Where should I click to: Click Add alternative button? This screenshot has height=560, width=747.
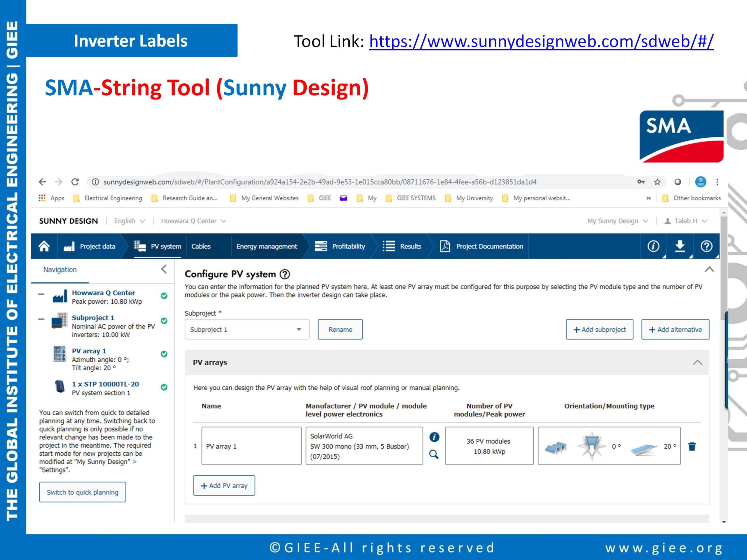point(675,330)
